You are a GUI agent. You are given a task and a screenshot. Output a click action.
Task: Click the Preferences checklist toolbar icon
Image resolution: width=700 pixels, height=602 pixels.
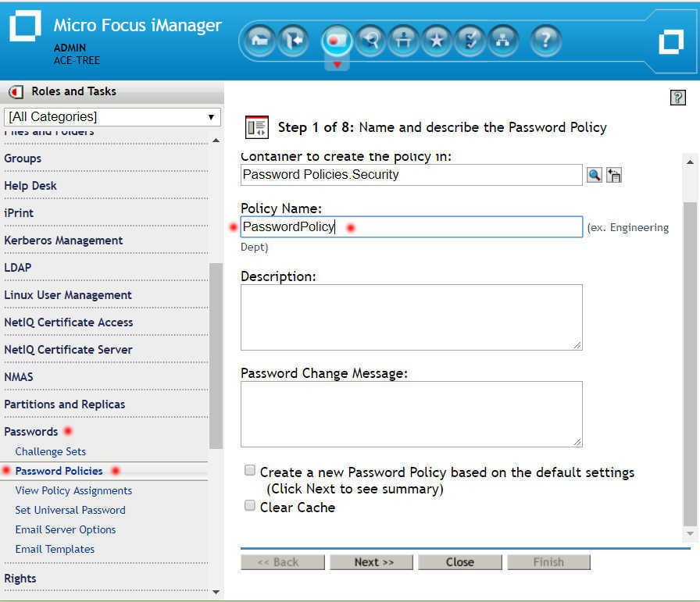(470, 41)
